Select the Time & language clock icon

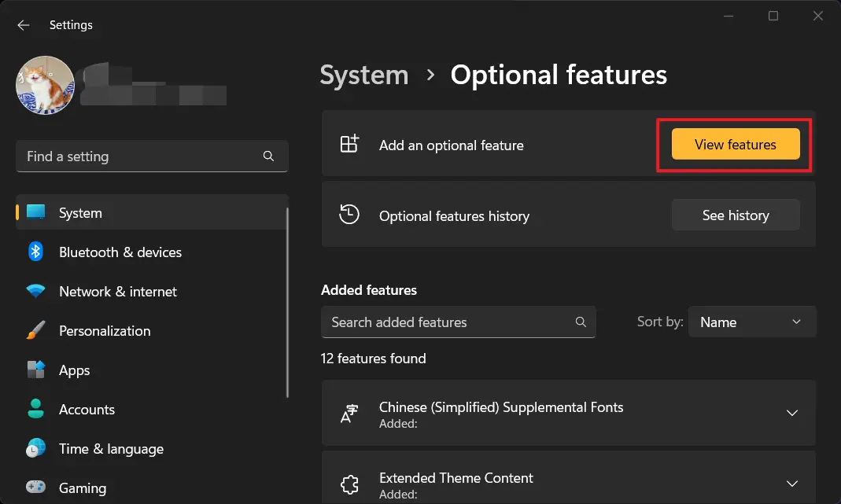36,448
